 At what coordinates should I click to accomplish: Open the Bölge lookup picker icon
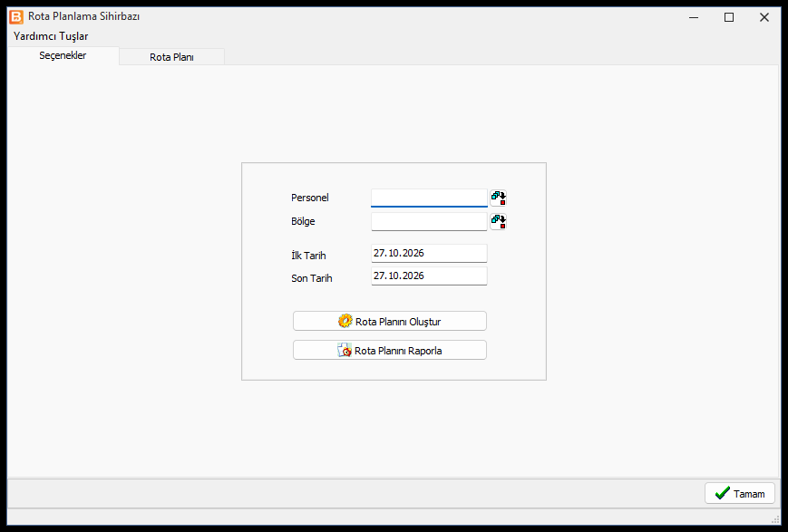499,221
